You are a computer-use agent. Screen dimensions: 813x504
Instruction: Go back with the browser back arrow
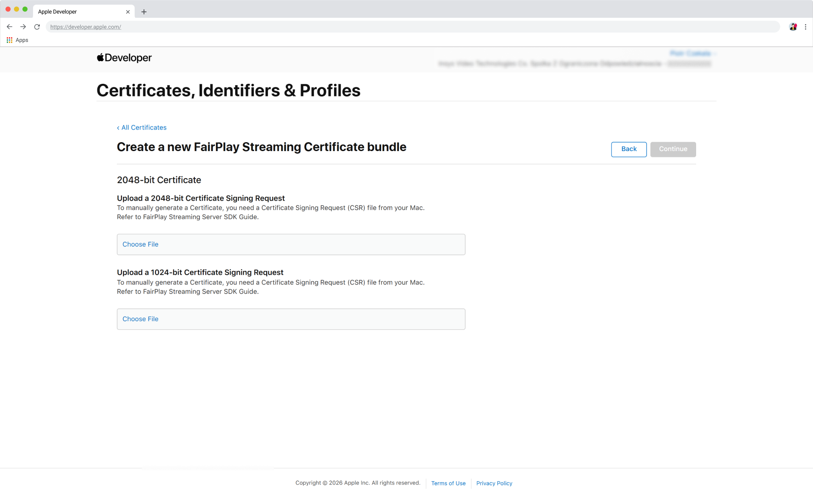tap(9, 27)
